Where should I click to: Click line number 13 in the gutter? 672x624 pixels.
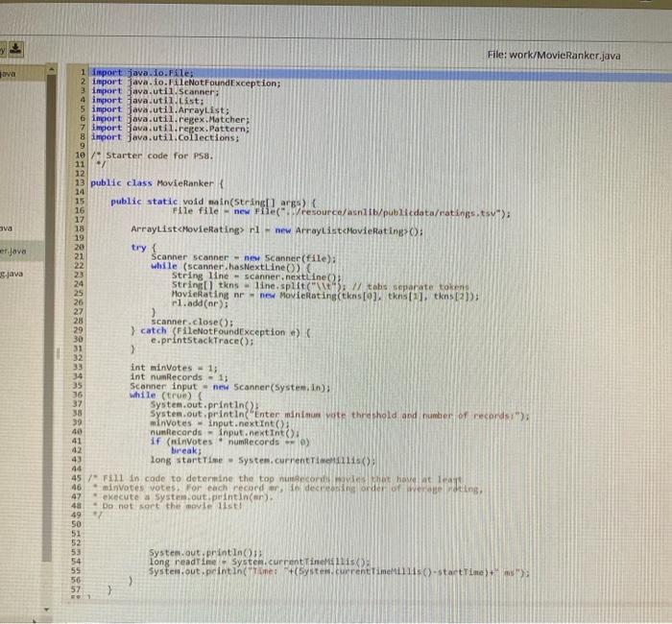tap(80, 183)
